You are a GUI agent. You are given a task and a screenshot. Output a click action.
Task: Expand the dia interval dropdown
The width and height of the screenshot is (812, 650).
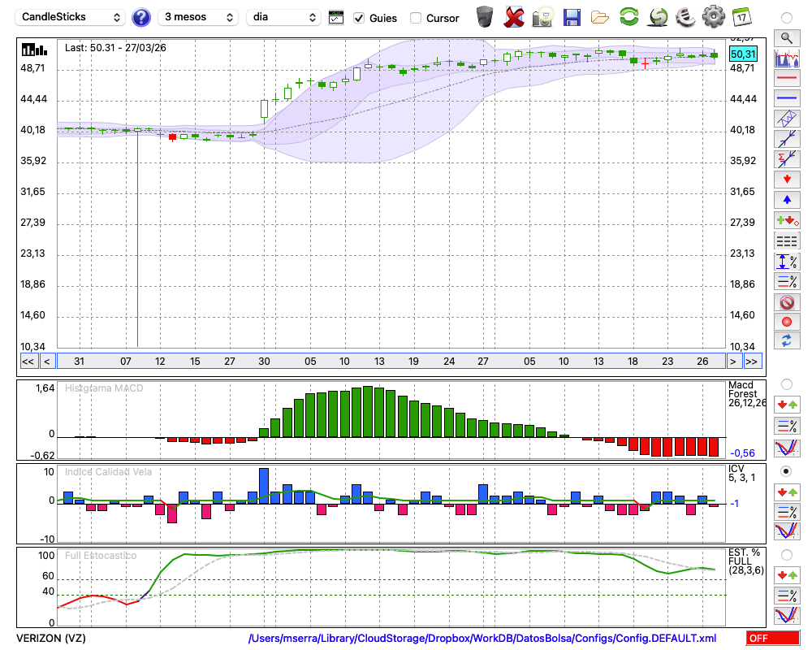(284, 17)
